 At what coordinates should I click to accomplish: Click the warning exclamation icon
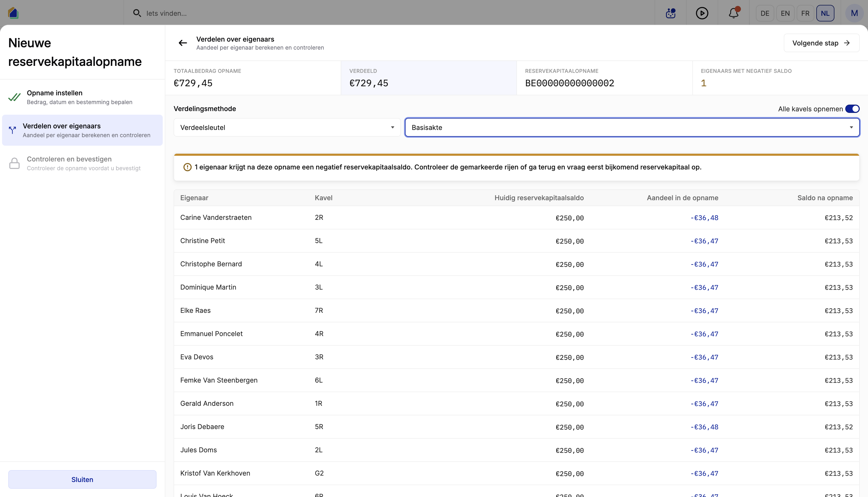(x=187, y=167)
